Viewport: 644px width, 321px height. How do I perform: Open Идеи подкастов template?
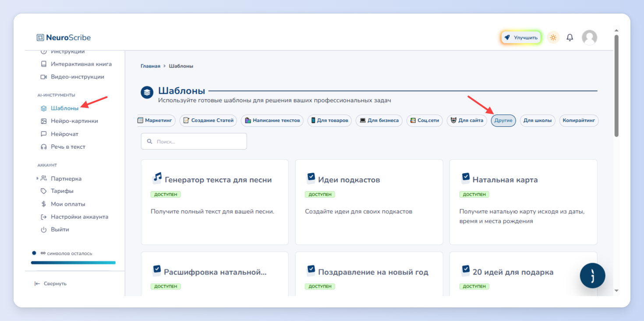(369, 202)
